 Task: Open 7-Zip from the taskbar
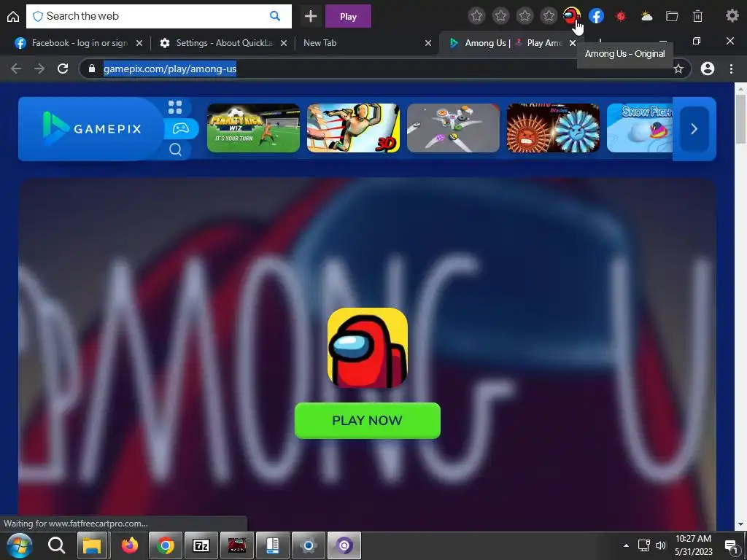201,545
